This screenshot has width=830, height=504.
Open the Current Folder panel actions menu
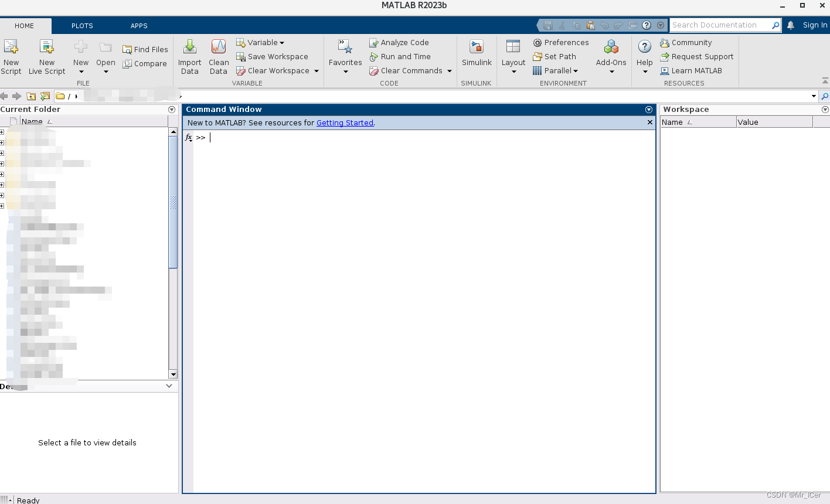coord(172,110)
